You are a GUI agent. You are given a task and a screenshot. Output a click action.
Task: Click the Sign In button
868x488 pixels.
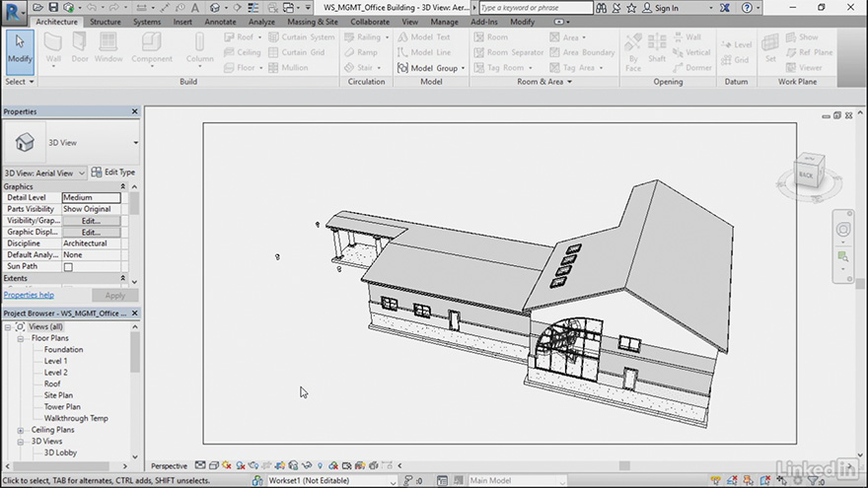[x=662, y=8]
